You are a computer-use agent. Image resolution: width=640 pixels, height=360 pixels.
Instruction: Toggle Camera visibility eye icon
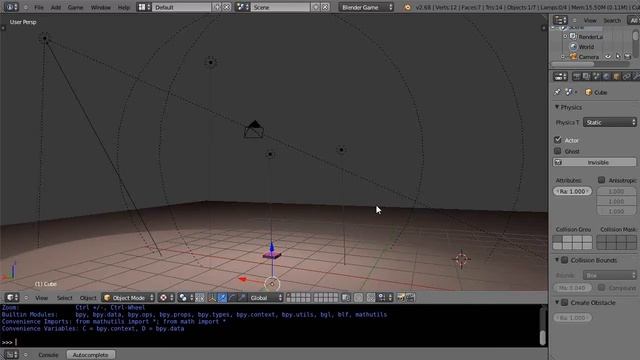(608, 56)
